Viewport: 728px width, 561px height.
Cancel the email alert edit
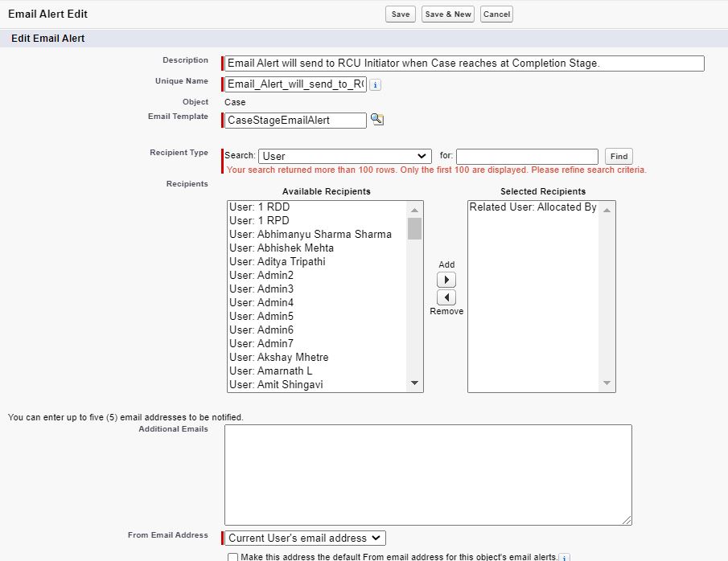coord(496,14)
